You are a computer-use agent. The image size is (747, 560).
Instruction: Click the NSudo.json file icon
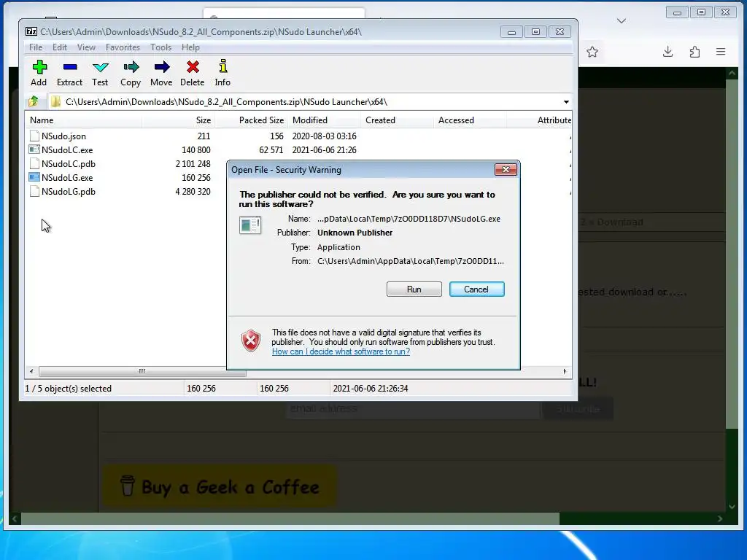click(x=34, y=136)
